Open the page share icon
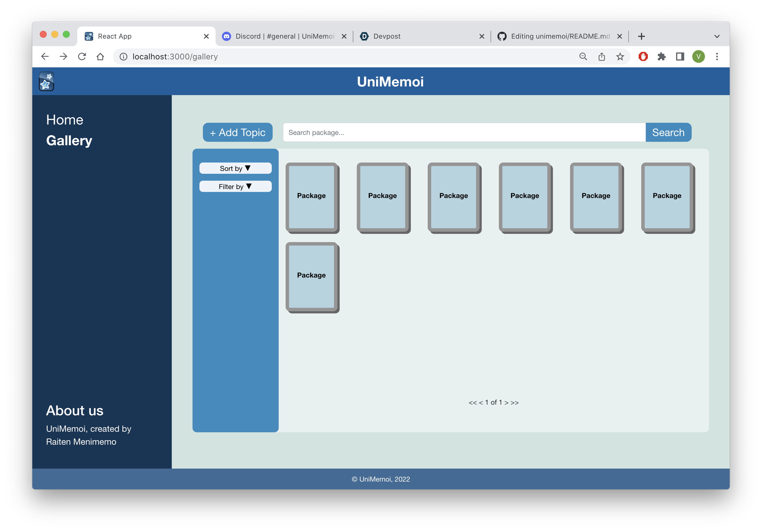The height and width of the screenshot is (532, 762). tap(601, 56)
